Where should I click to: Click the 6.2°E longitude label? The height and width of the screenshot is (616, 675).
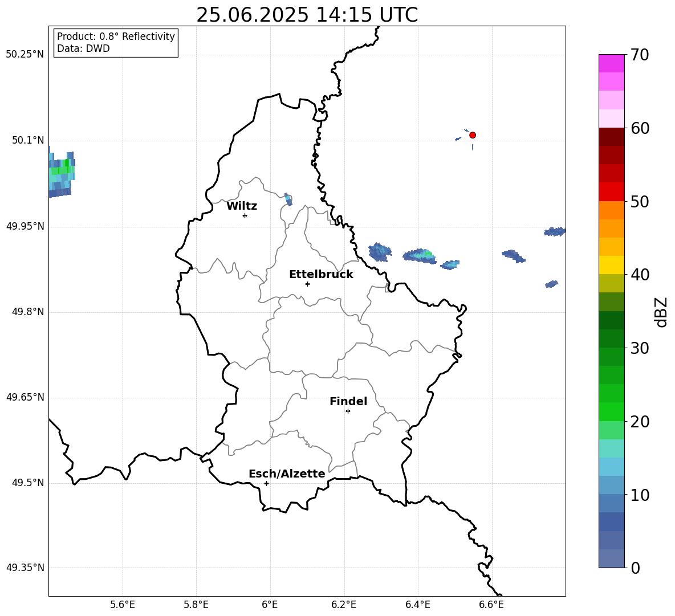pyautogui.click(x=344, y=605)
